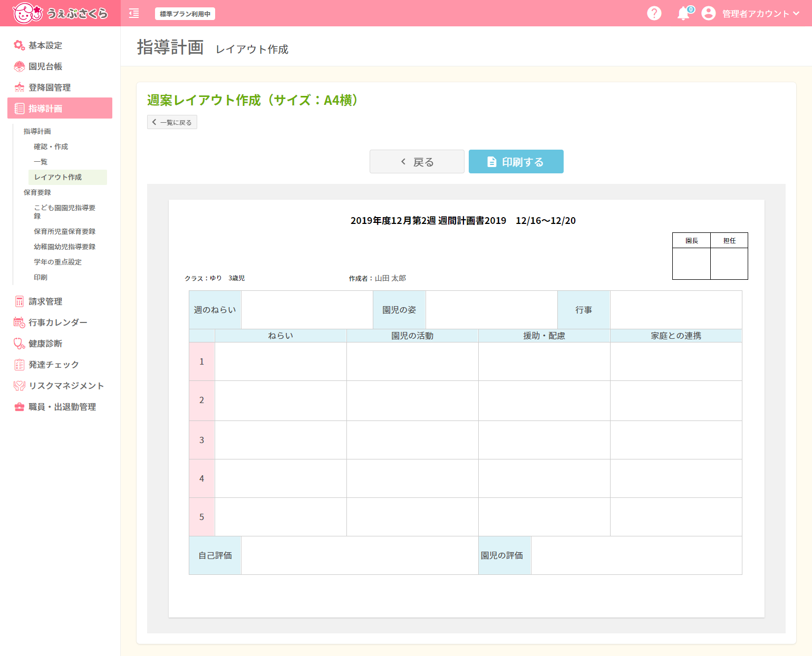The width and height of the screenshot is (812, 656).
Task: Click the 基本設定 gear icon
Action: point(20,45)
